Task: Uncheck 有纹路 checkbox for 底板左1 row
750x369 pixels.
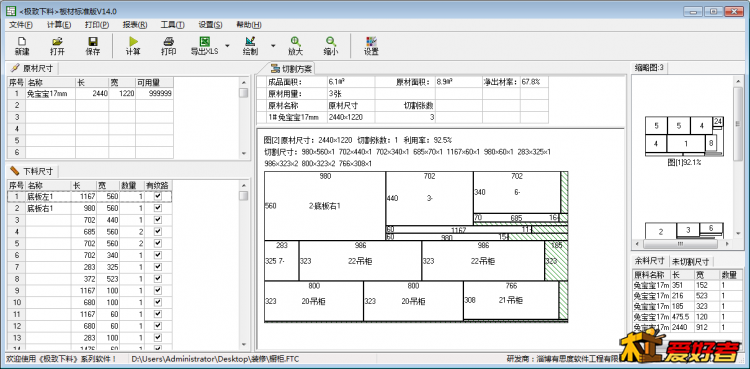Action: click(158, 196)
